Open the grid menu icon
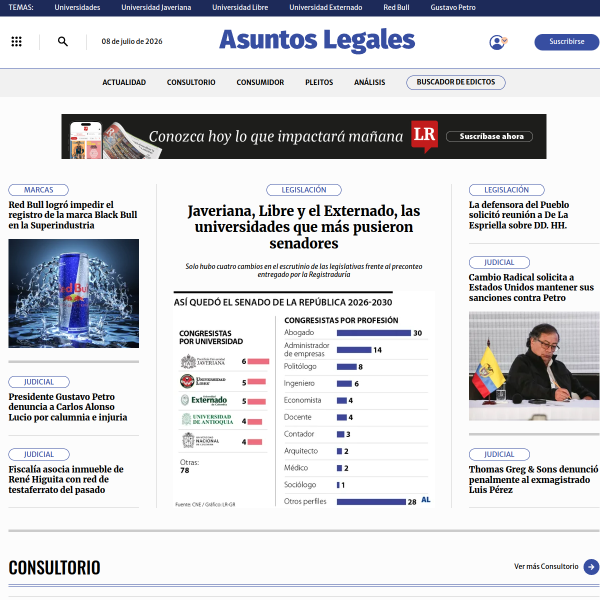Viewport: 600px width, 600px height. point(16,41)
